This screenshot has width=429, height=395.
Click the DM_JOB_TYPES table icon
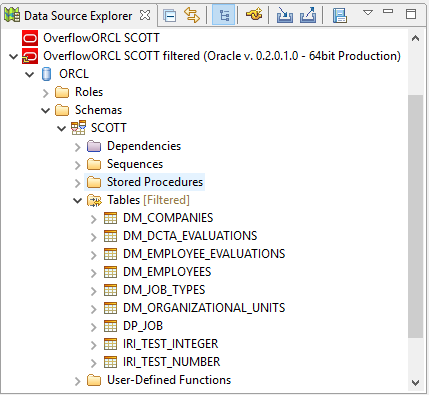(110, 290)
